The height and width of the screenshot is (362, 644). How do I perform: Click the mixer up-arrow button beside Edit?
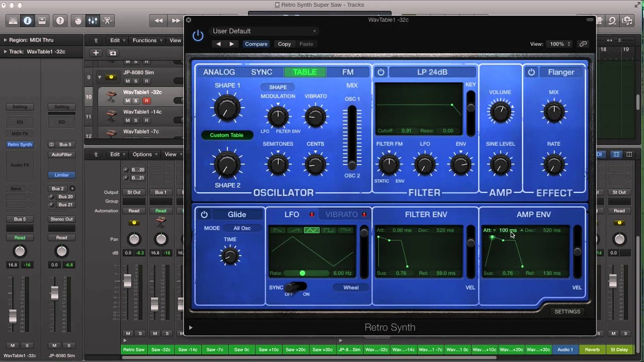(x=96, y=154)
